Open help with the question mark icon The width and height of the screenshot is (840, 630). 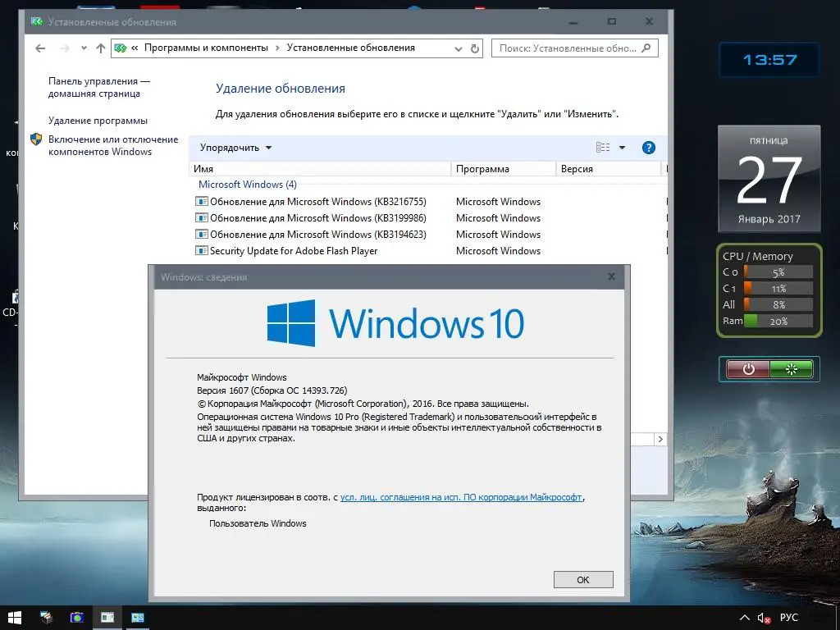[648, 148]
